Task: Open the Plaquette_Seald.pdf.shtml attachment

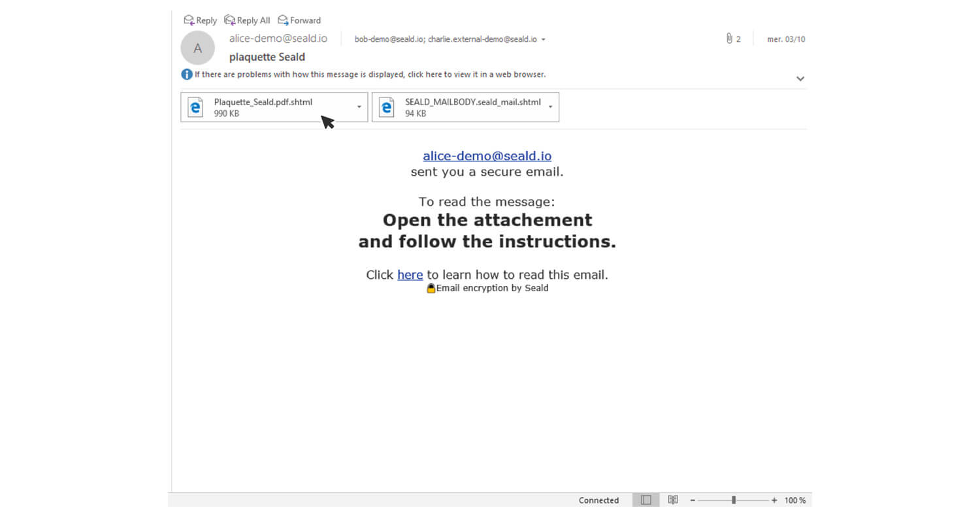Action: (263, 107)
